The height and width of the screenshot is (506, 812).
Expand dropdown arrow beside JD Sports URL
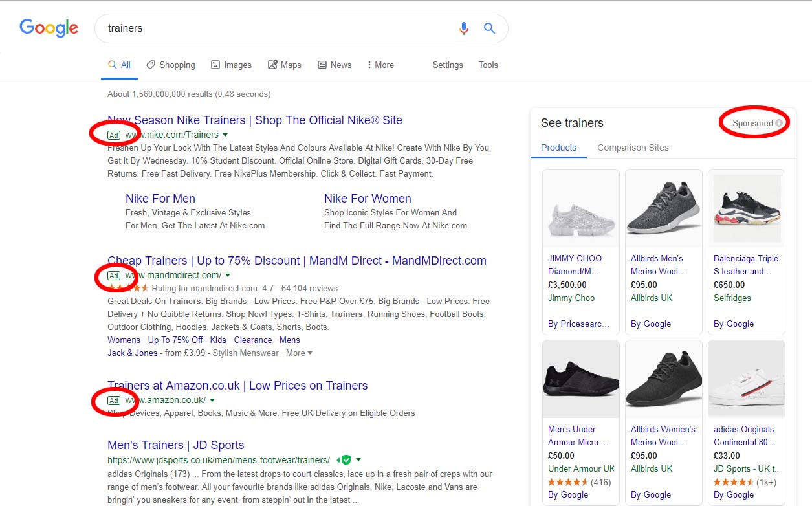[358, 460]
